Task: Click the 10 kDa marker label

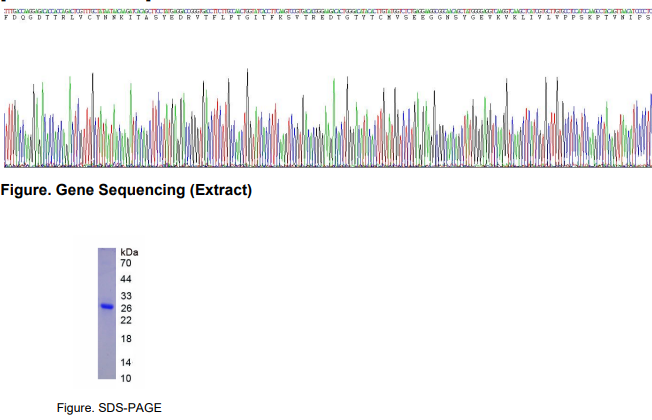Action: (x=126, y=378)
